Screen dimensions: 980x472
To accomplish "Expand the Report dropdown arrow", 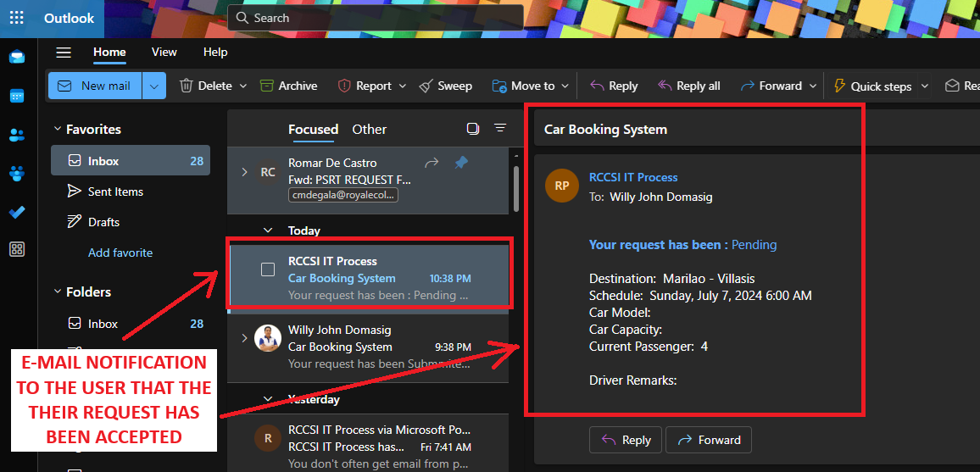I will pyautogui.click(x=403, y=86).
